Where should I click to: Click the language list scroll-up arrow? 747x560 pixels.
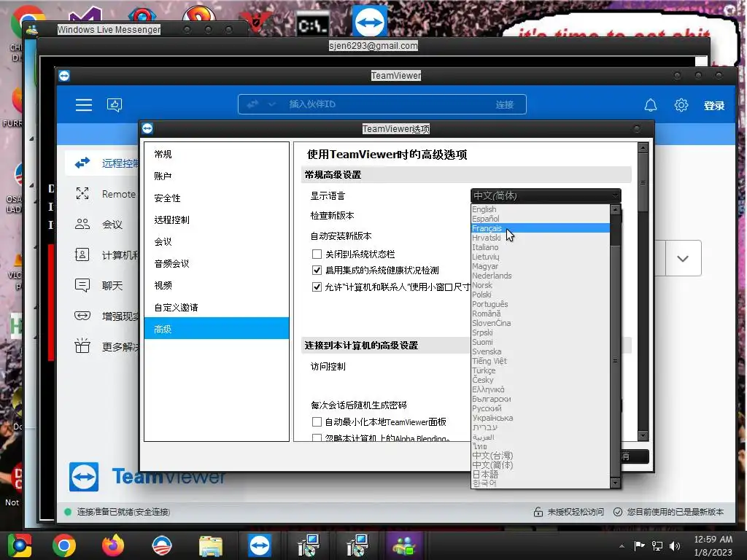point(615,209)
